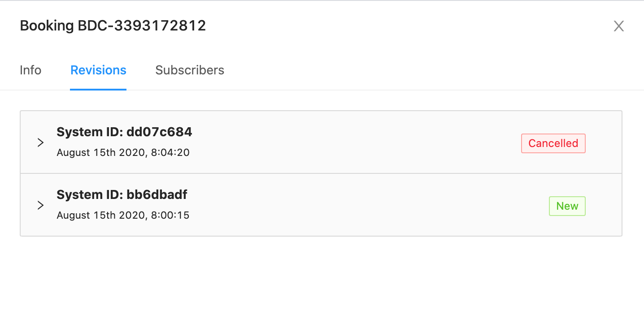Click the bb6dbadf identifier text

pos(157,195)
